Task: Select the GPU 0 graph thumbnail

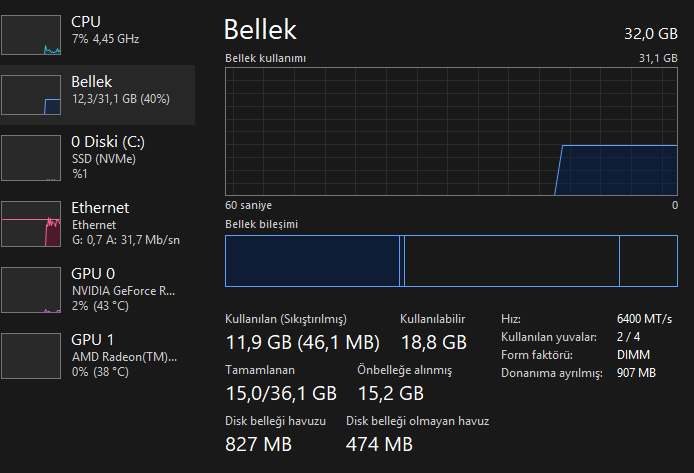Action: 31,290
